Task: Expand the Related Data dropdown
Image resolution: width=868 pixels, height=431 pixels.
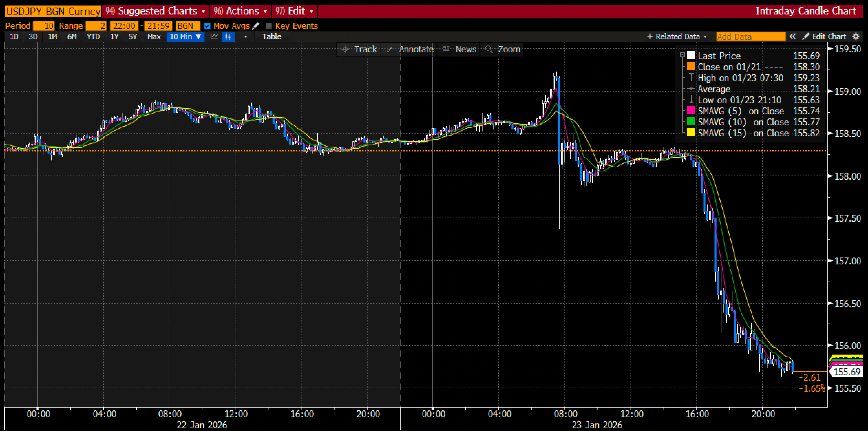Action: click(677, 36)
